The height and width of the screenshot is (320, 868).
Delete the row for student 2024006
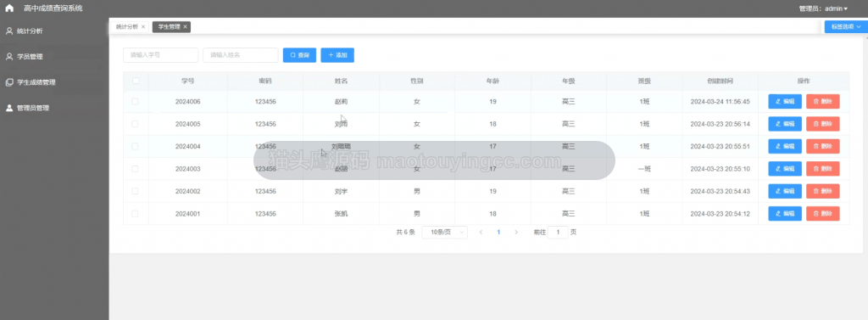coord(823,102)
